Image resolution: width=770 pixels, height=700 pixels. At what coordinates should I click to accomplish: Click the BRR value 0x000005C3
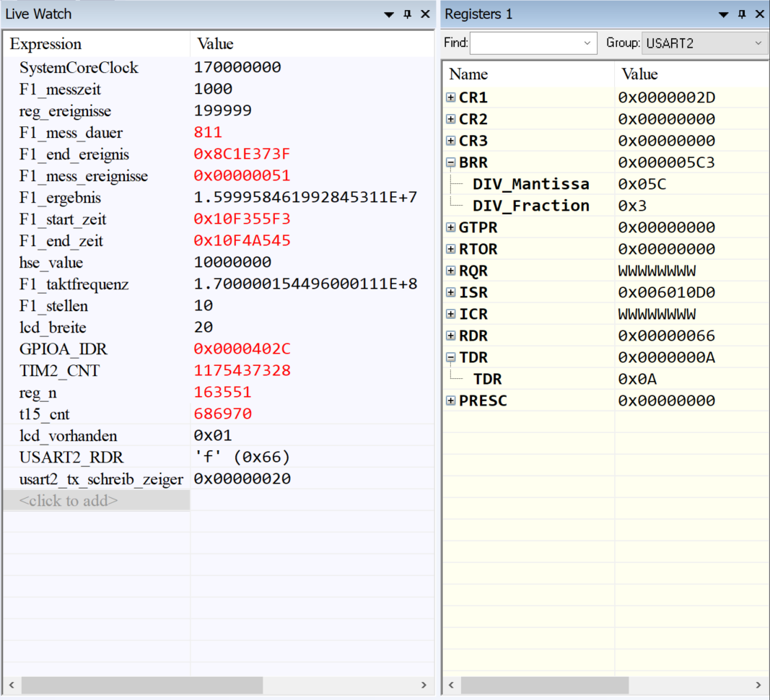pyautogui.click(x=666, y=162)
